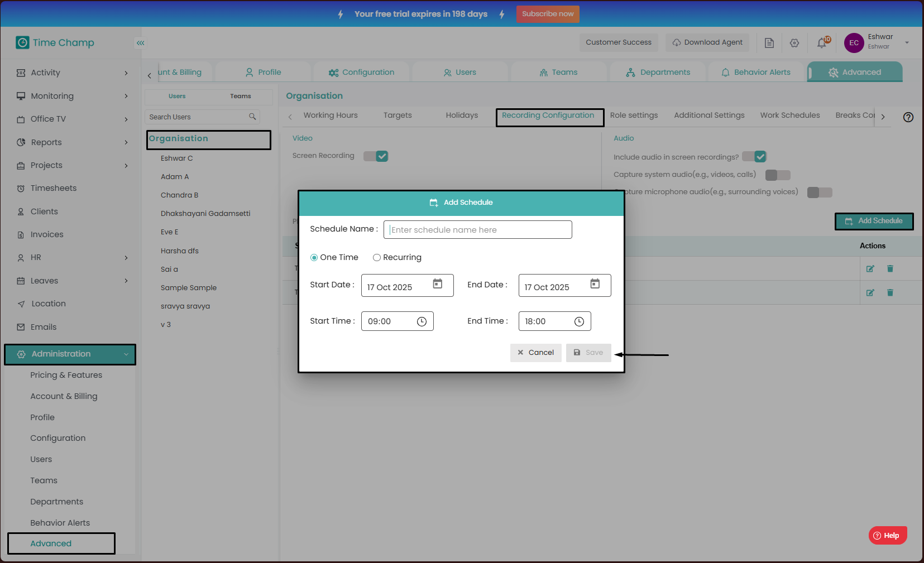
Task: Select the Recurring radio option
Action: coord(377,258)
